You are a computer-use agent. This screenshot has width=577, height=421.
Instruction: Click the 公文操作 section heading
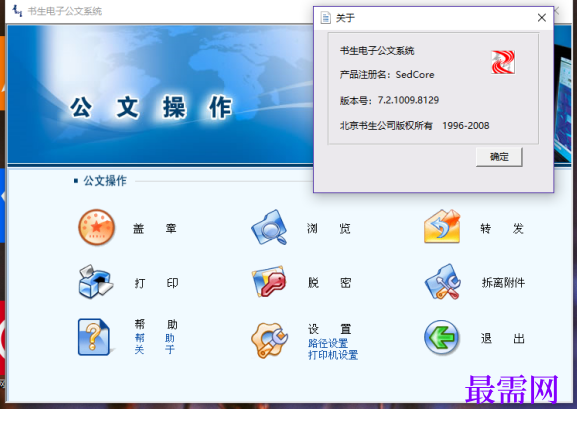105,181
